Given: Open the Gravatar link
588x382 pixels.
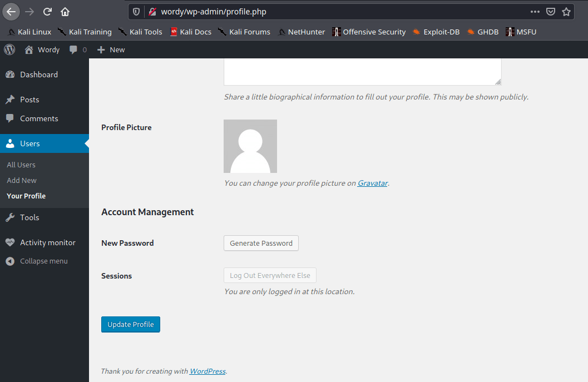Looking at the screenshot, I should point(372,183).
